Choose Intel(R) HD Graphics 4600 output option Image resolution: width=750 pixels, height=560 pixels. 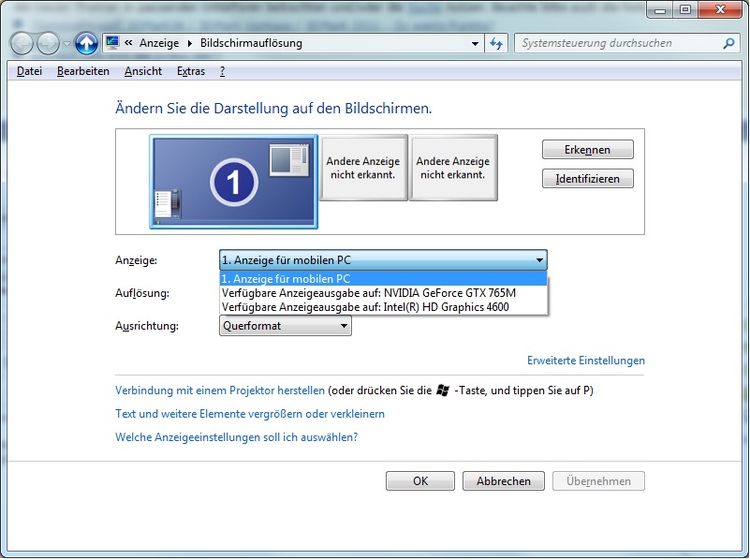click(x=383, y=307)
